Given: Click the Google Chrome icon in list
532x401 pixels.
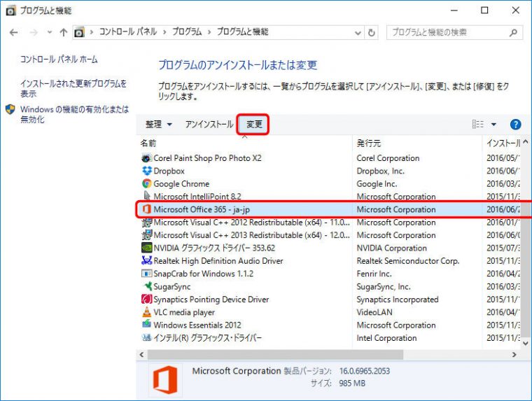Looking at the screenshot, I should pos(146,183).
